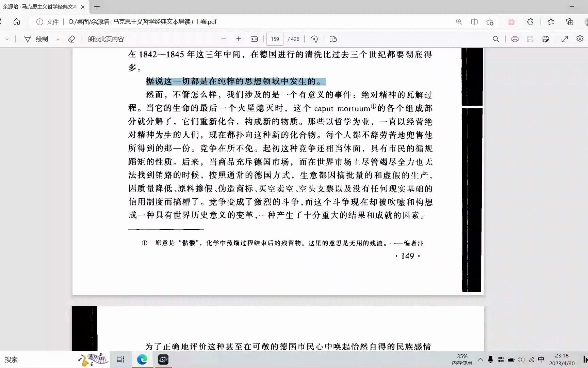Open the Wi-Fi network tray icon
This screenshot has height=368, width=588.
click(x=532, y=359)
